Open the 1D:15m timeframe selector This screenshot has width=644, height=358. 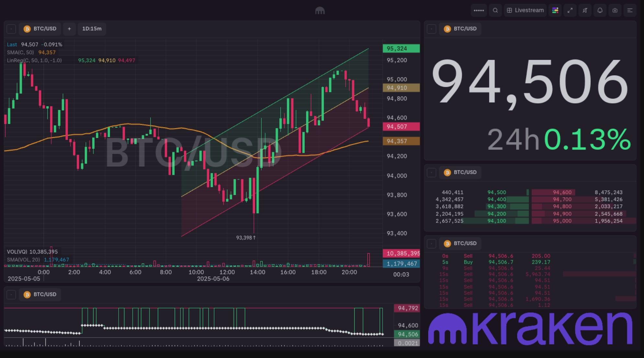coord(92,29)
